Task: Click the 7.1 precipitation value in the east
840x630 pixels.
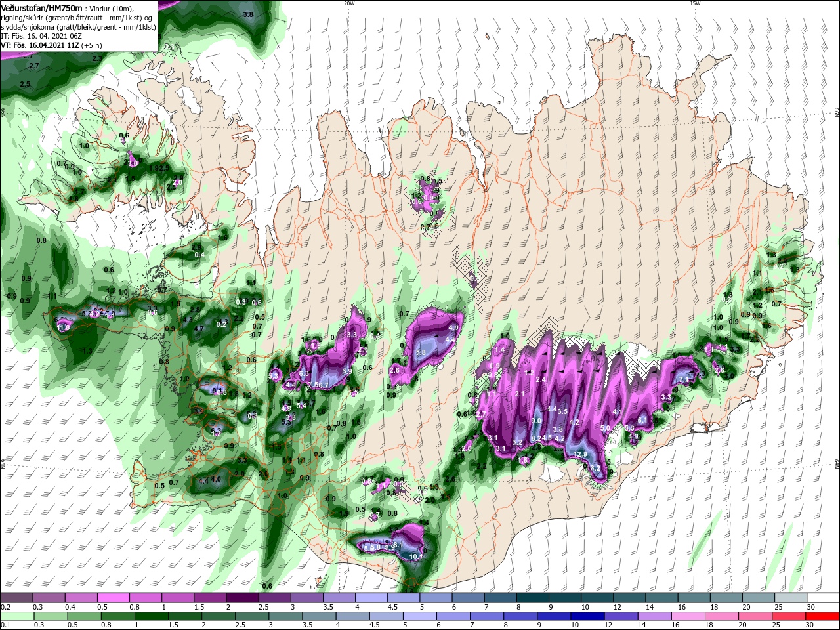Action: click(x=684, y=379)
